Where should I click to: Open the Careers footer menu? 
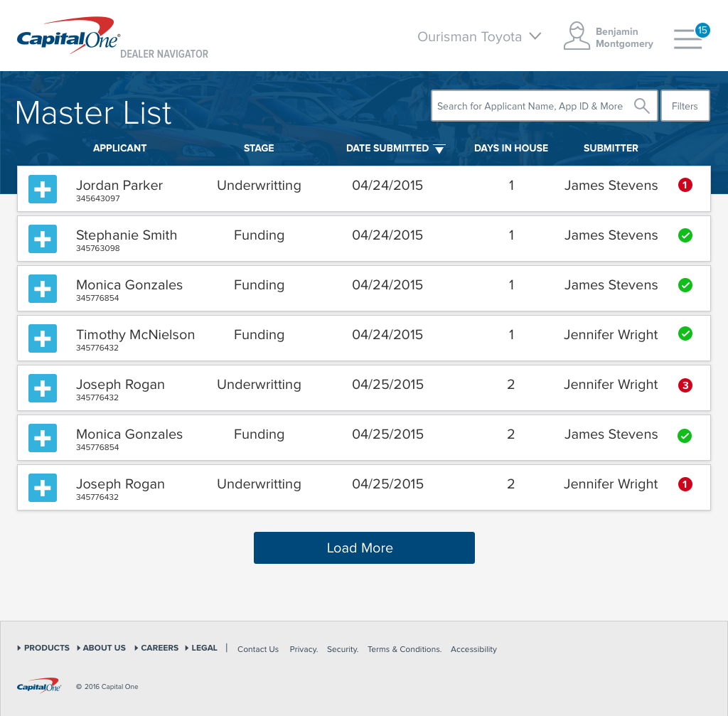pos(156,648)
